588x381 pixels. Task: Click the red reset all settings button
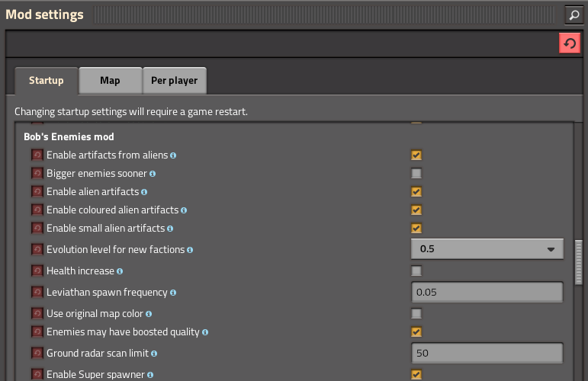pos(569,44)
